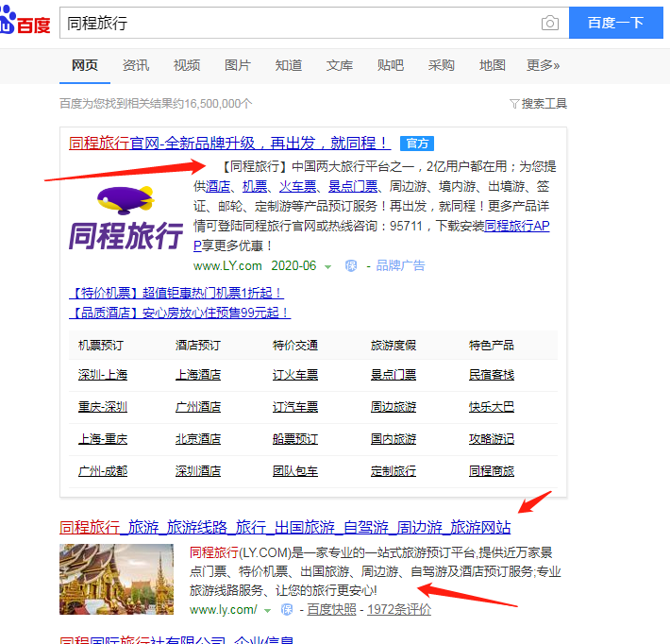Switch to the 地图 tab
670x644 pixels.
[x=493, y=65]
